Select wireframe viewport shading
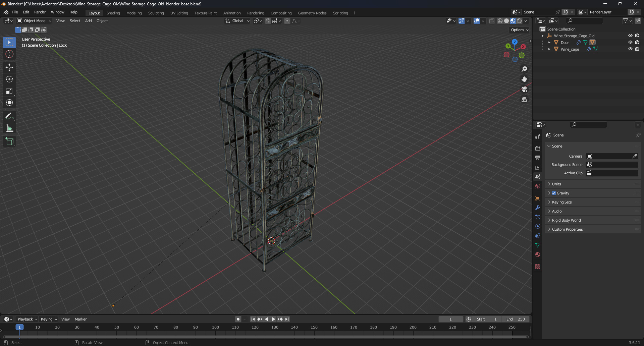The height and width of the screenshot is (346, 644). click(500, 21)
